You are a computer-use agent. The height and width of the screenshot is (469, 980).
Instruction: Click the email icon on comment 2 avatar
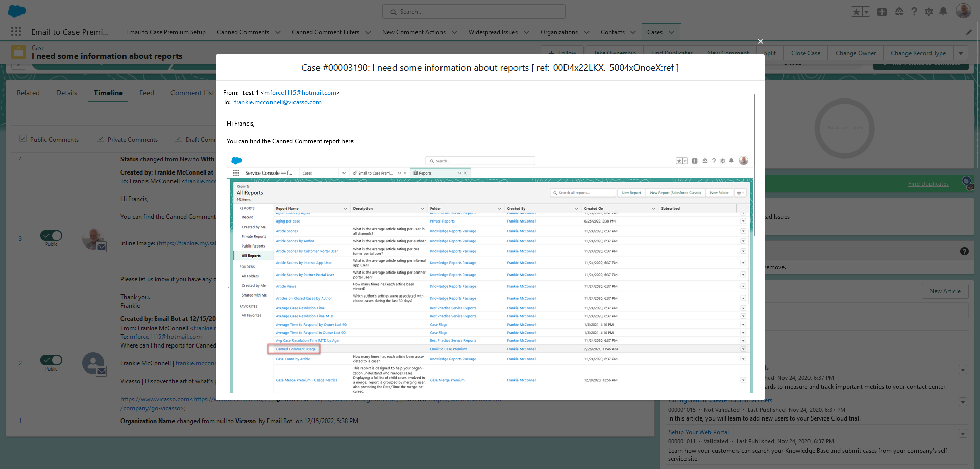[x=102, y=372]
